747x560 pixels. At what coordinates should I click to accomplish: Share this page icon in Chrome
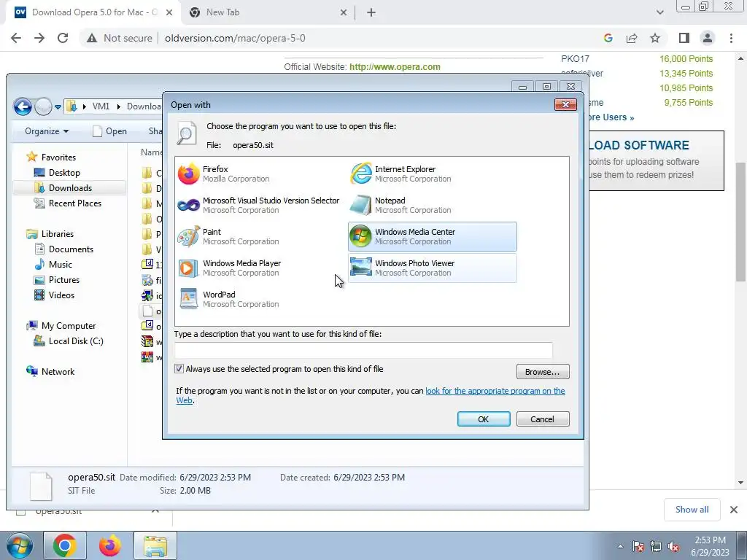tap(632, 38)
